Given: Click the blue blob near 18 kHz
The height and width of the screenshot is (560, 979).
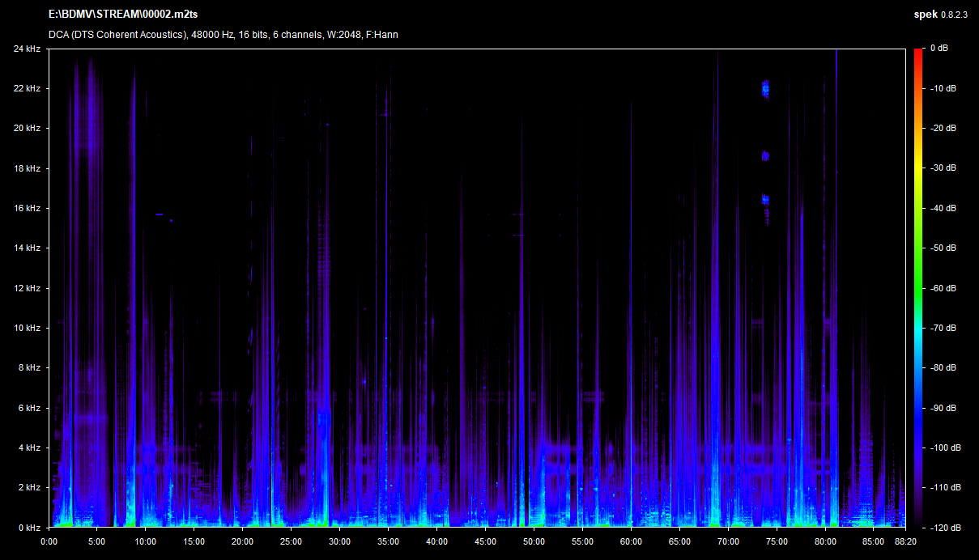Looking at the screenshot, I should 764,155.
